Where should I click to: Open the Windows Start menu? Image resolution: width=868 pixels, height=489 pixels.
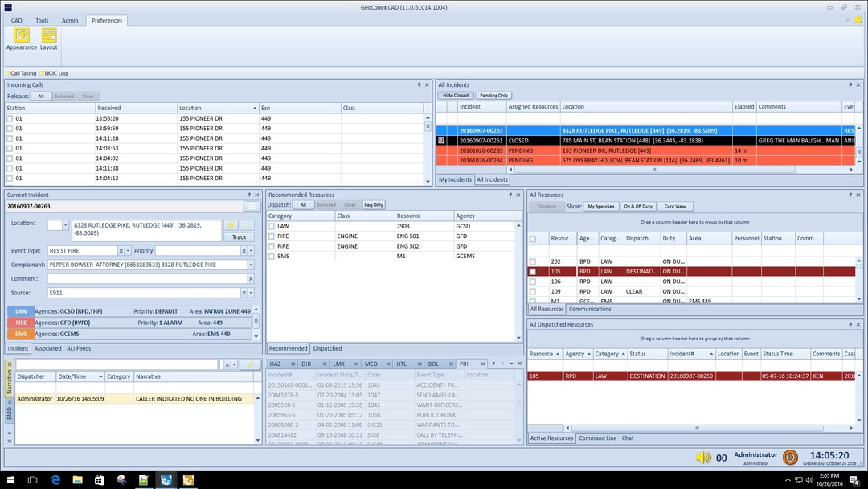(10, 479)
